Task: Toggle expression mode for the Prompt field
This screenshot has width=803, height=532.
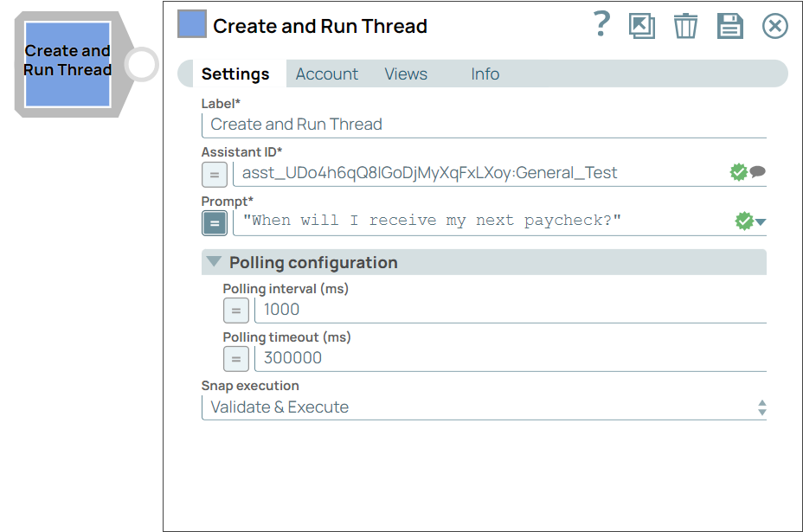Action: 214,222
